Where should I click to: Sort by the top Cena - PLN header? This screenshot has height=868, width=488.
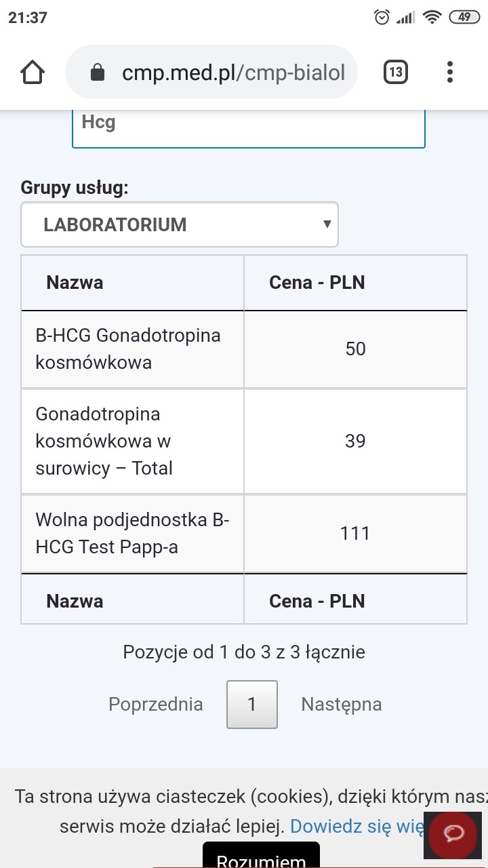tap(317, 283)
